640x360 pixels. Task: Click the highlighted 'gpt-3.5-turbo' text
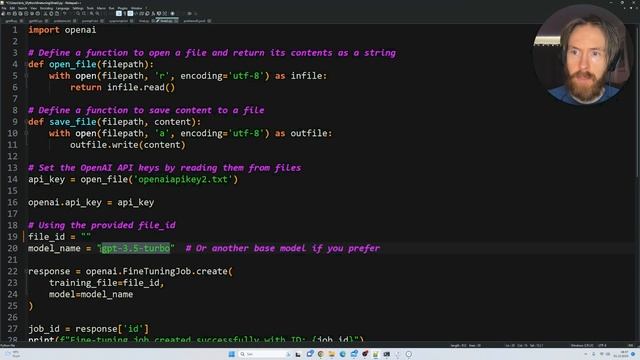pos(136,248)
